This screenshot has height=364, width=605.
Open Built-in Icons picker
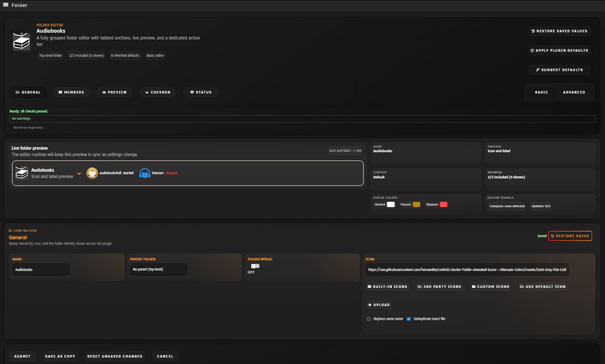click(x=387, y=287)
